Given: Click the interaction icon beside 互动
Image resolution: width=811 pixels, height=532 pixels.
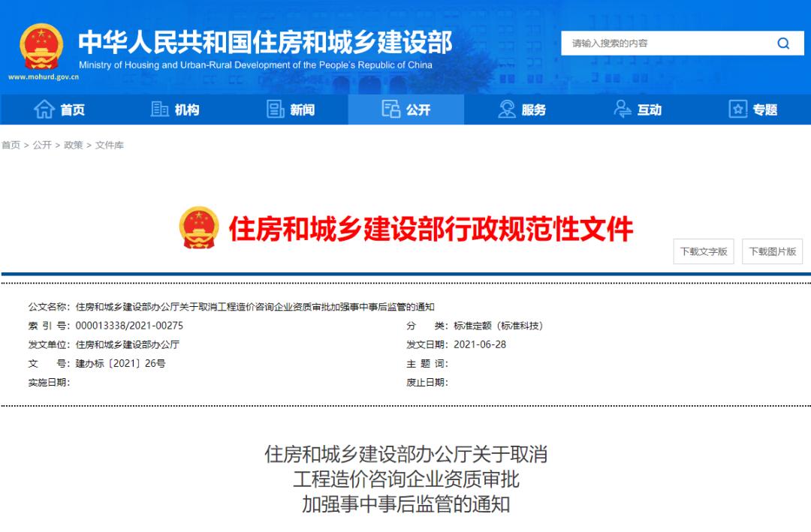Looking at the screenshot, I should pyautogui.click(x=621, y=110).
